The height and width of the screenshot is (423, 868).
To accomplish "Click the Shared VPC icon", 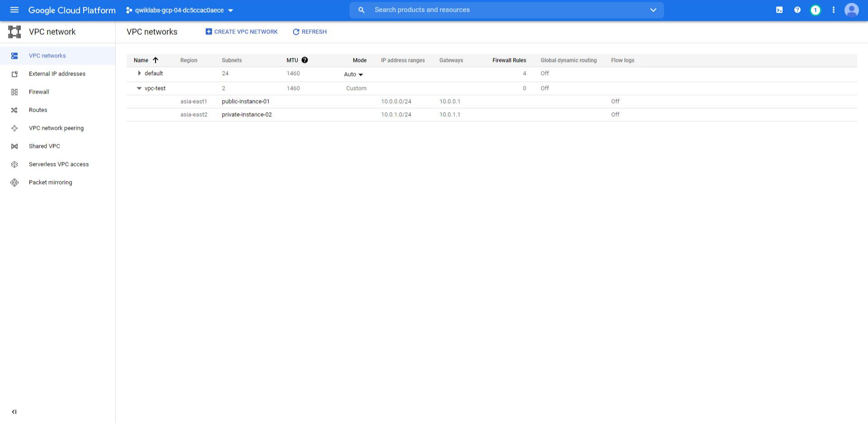I will pos(14,146).
